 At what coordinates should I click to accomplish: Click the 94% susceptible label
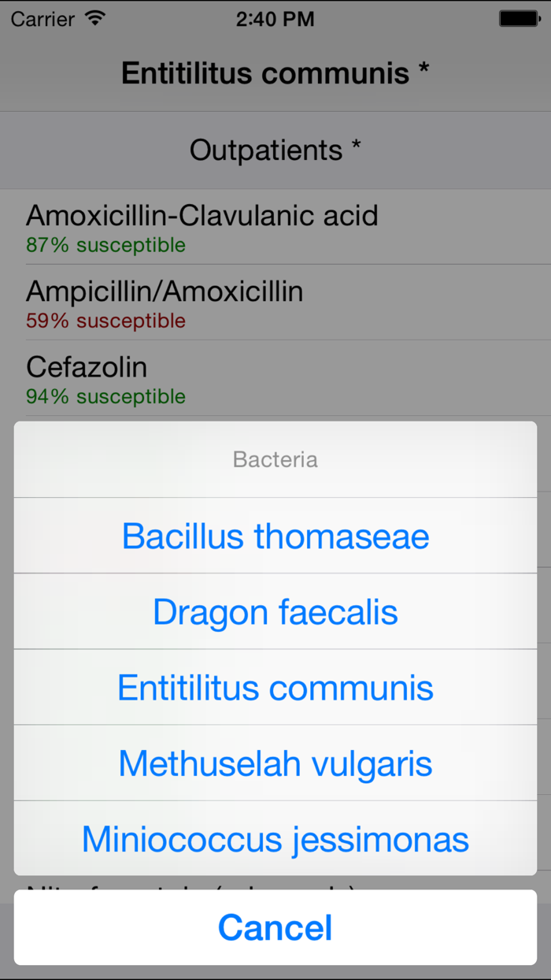tap(105, 396)
